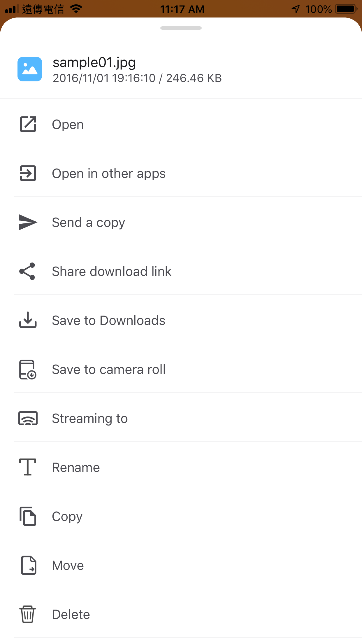The image size is (362, 644).
Task: Tap the sample01.jpg file name
Action: point(94,62)
